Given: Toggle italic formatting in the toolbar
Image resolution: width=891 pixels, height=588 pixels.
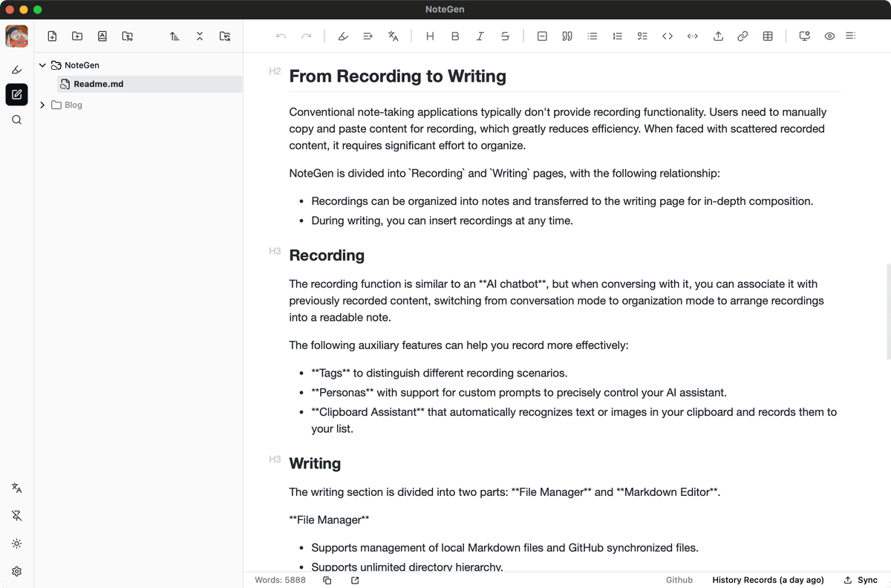Looking at the screenshot, I should tap(480, 36).
